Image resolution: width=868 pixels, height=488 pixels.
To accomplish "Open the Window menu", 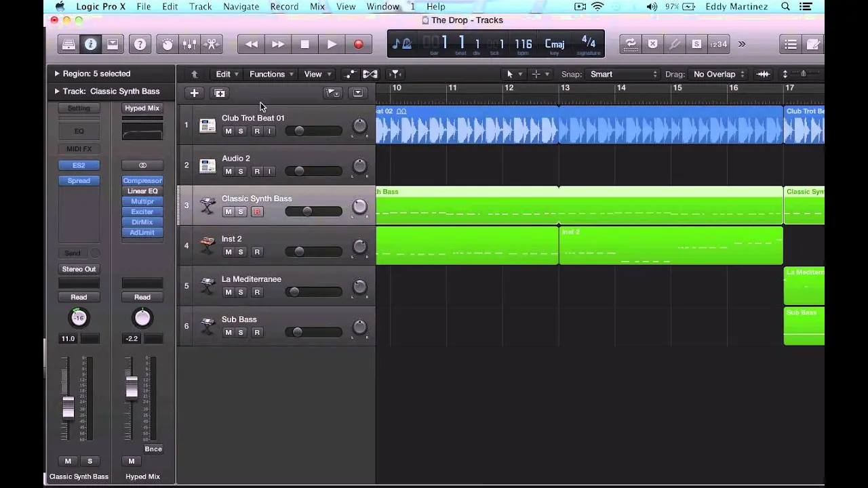I will click(382, 6).
